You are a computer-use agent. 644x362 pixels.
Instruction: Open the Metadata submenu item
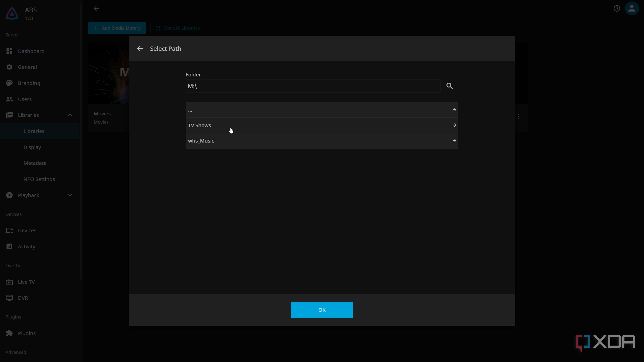(x=35, y=163)
